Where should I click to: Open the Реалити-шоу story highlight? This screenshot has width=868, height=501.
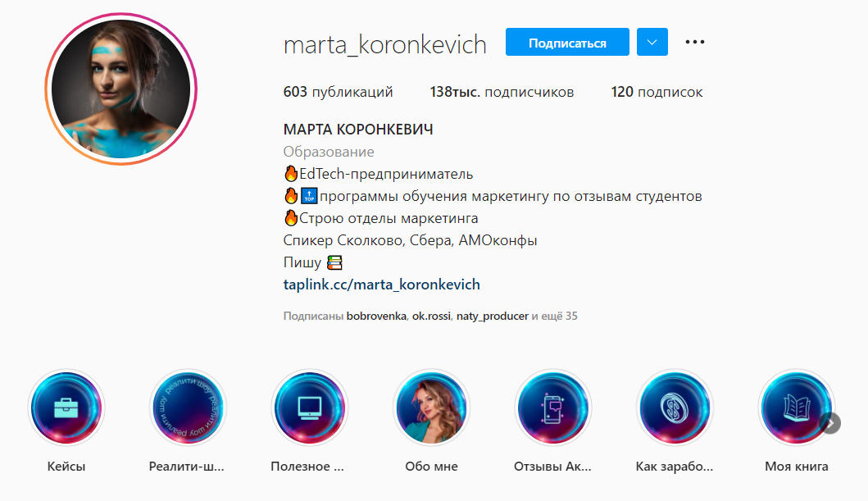(x=188, y=408)
